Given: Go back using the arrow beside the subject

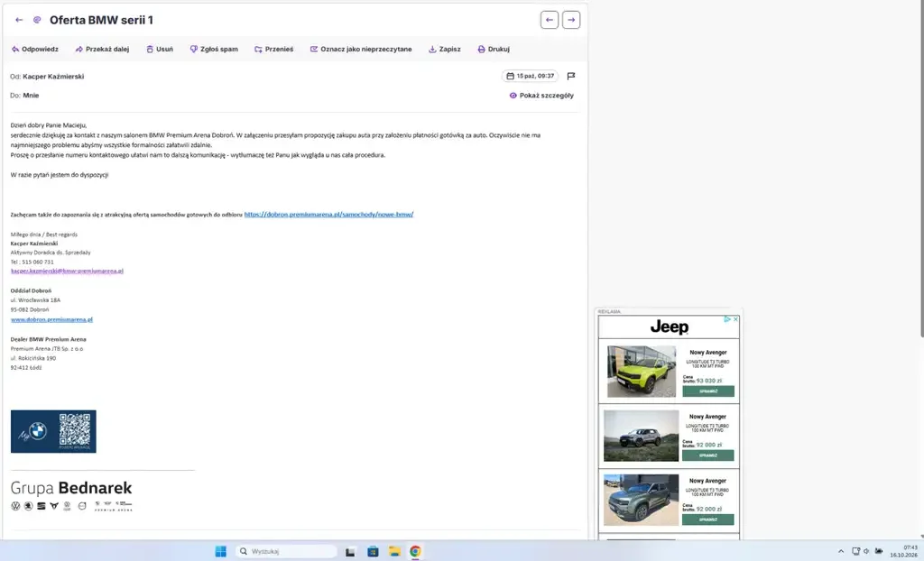Looking at the screenshot, I should 19,20.
